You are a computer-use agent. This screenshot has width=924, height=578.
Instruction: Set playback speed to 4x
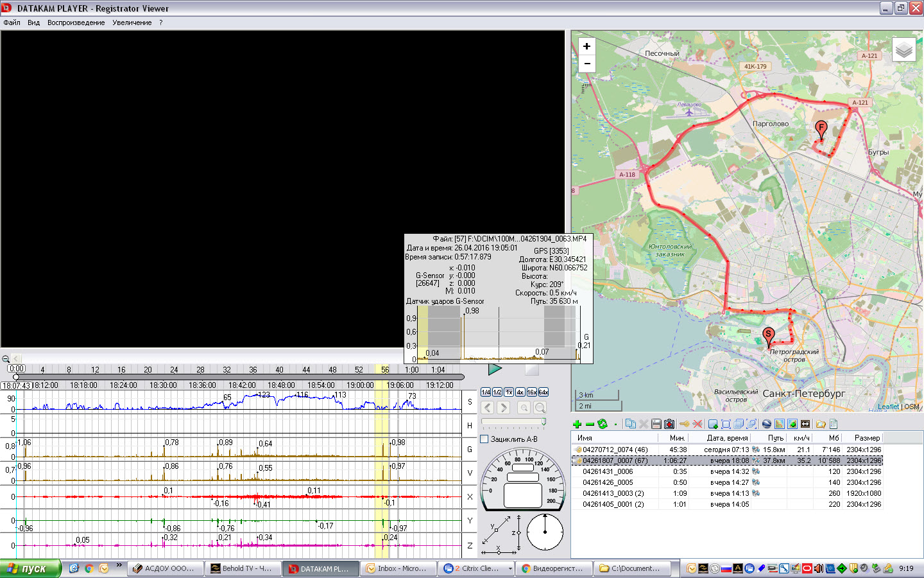coord(520,392)
